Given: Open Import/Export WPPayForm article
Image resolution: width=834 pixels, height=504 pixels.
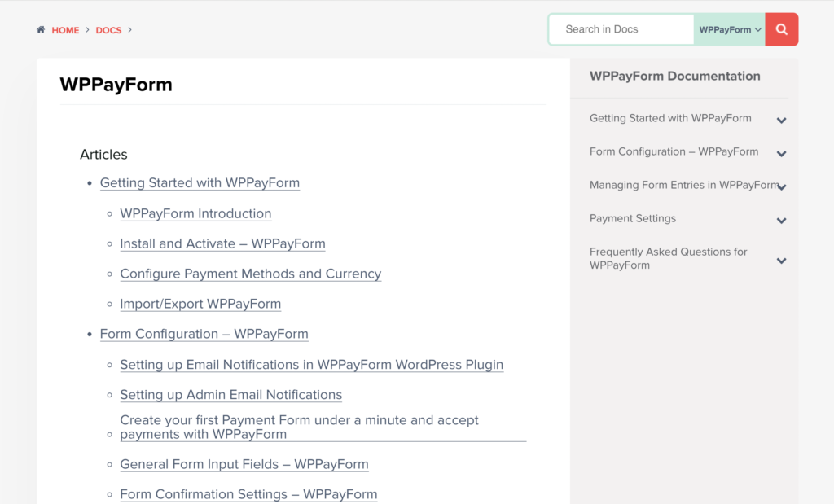Looking at the screenshot, I should [x=200, y=304].
